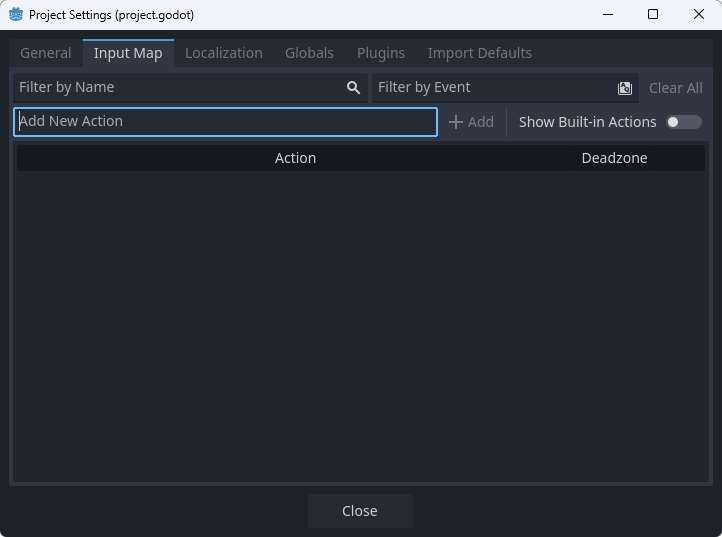The image size is (722, 537).
Task: Click into the Filter by Event field
Action: tap(493, 88)
